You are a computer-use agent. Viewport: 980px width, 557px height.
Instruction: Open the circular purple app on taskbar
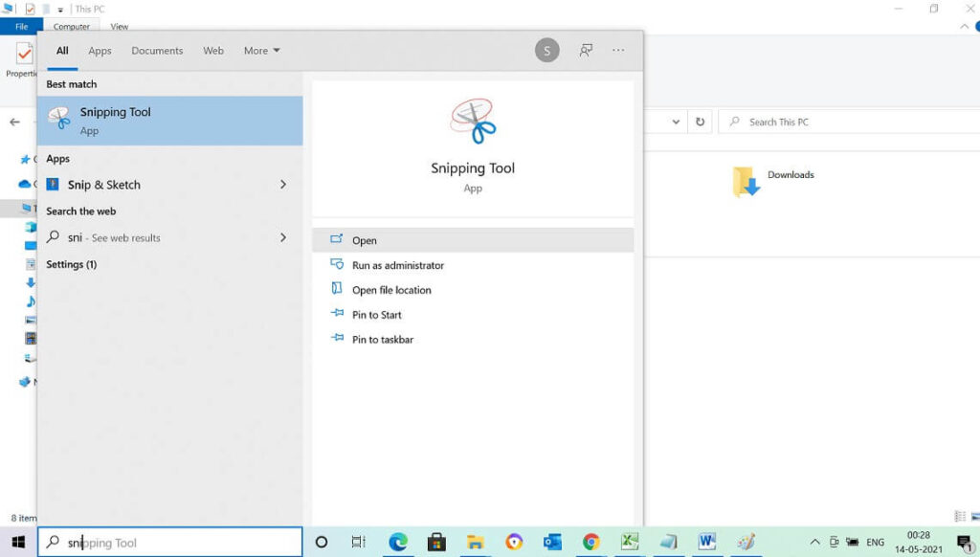click(x=514, y=542)
